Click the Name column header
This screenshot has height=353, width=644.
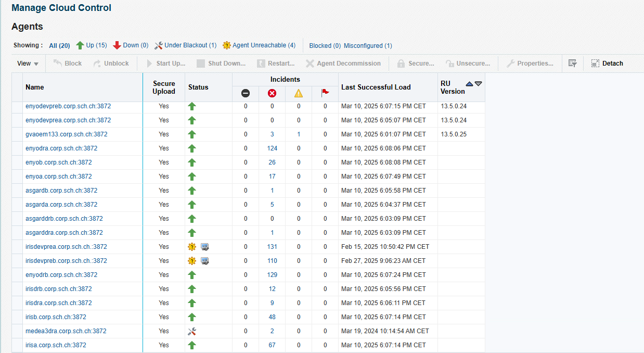(35, 87)
